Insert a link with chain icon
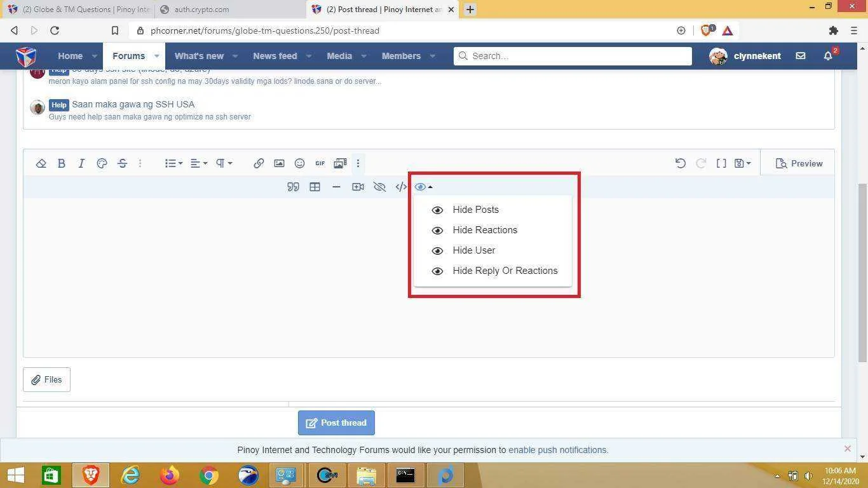This screenshot has width=868, height=488. click(x=259, y=163)
